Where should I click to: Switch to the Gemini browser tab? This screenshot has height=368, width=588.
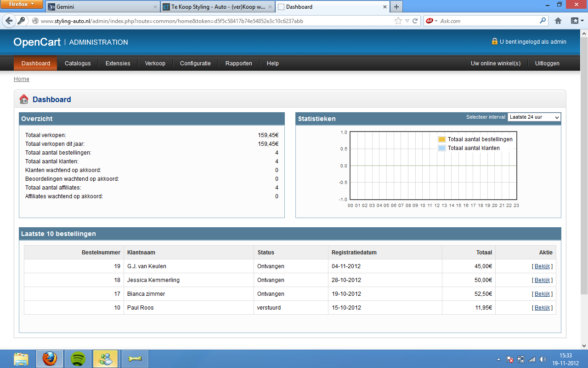tap(101, 7)
